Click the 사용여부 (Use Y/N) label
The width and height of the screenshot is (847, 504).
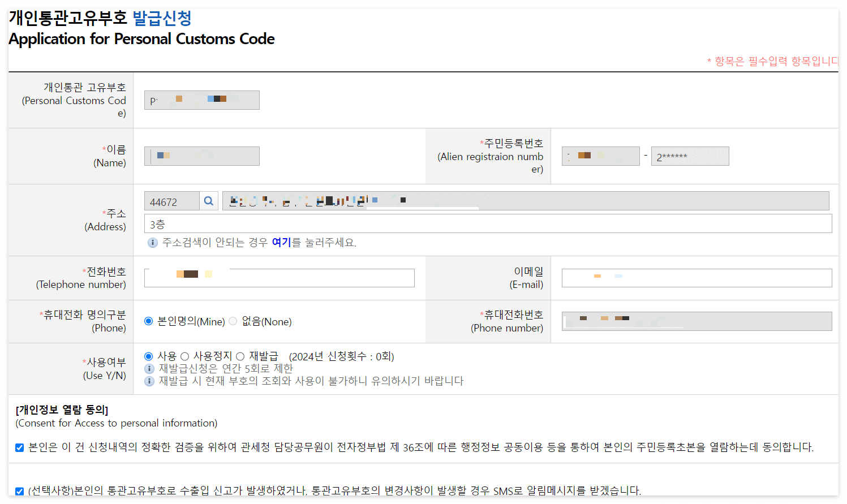click(104, 369)
